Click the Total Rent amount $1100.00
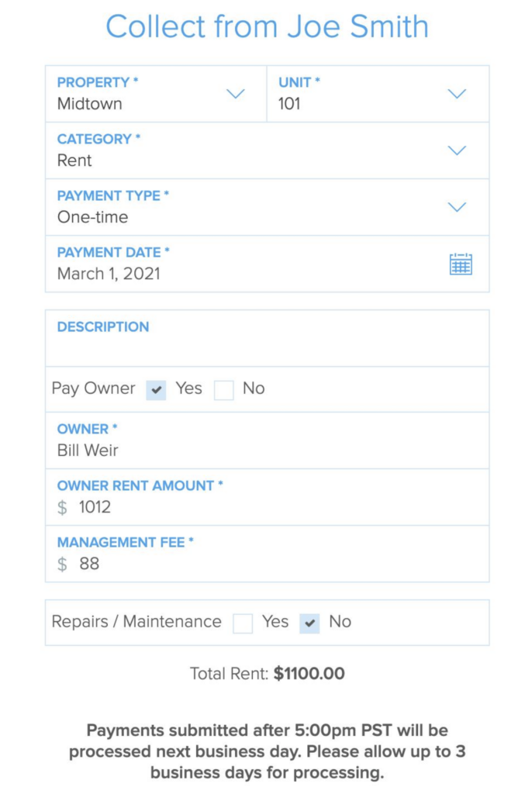The image size is (532, 794). point(309,674)
